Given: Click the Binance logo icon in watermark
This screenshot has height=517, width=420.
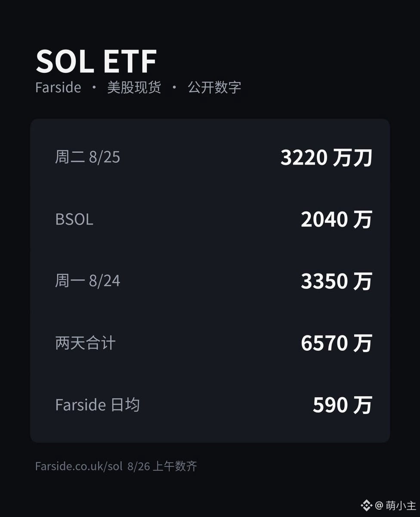Looking at the screenshot, I should pyautogui.click(x=366, y=505).
